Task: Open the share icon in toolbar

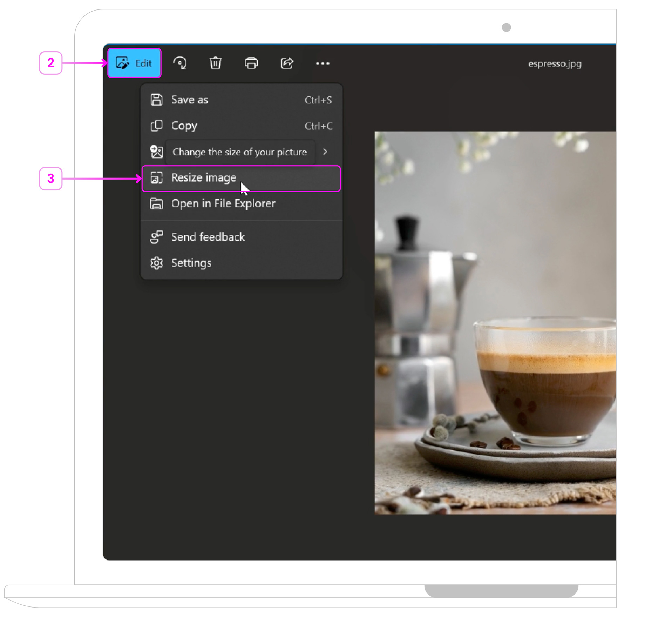Action: pos(287,63)
